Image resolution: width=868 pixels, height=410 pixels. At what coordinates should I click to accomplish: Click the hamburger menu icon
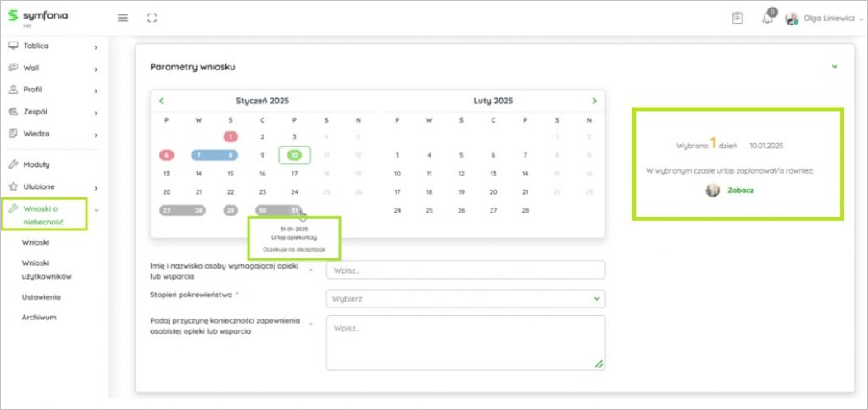(123, 18)
